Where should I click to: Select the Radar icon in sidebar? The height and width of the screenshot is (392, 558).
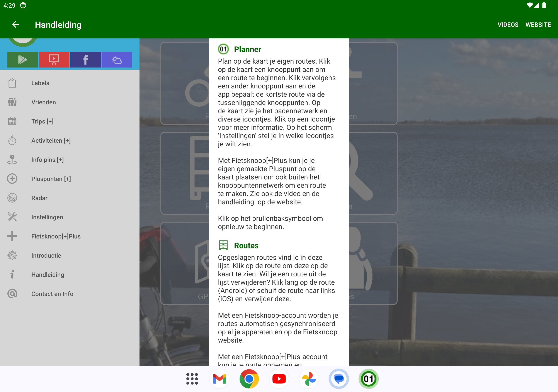pyautogui.click(x=12, y=198)
